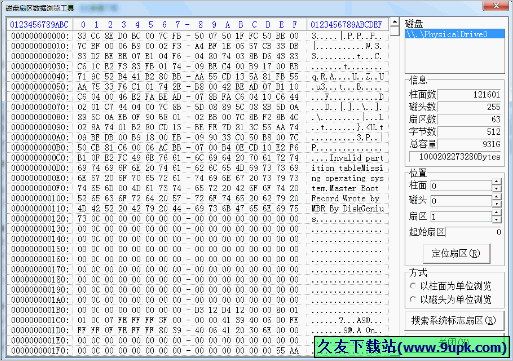Click the 磁头数 value 255
Screen dimensions: 513x361
click(x=469, y=107)
